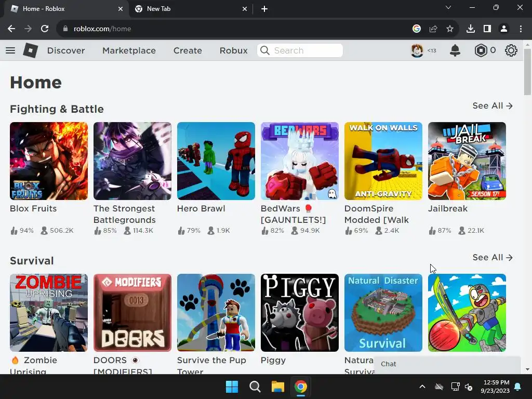Open Survive the Pup Tower thumbnail

coord(216,312)
